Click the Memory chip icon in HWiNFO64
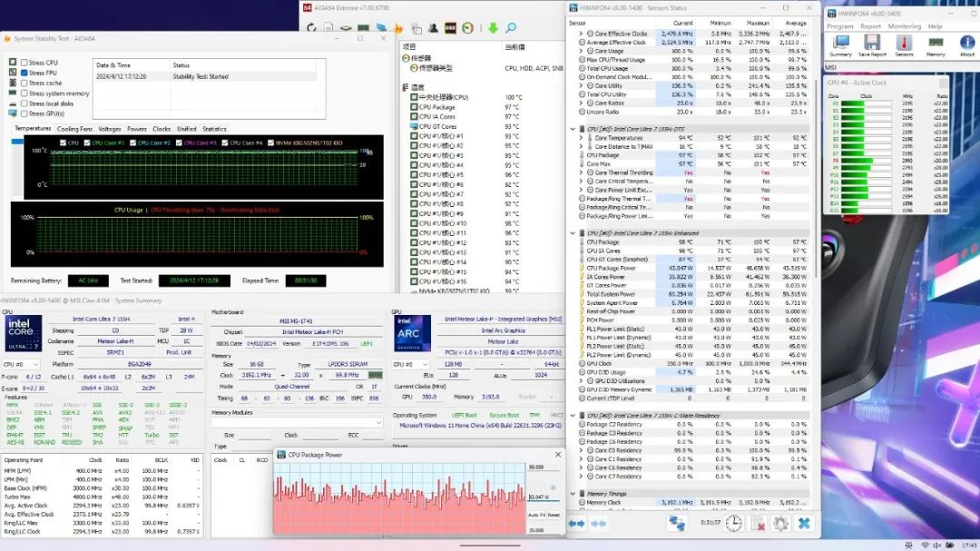 [936, 44]
